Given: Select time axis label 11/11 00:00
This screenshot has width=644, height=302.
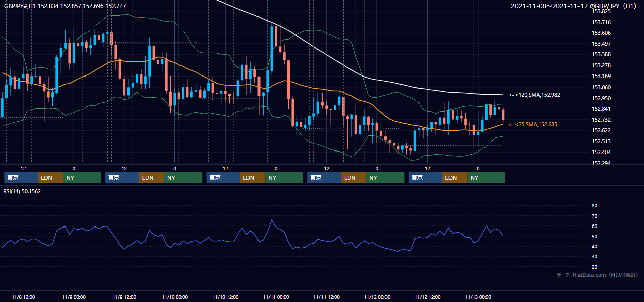Looking at the screenshot, I should [x=276, y=297].
